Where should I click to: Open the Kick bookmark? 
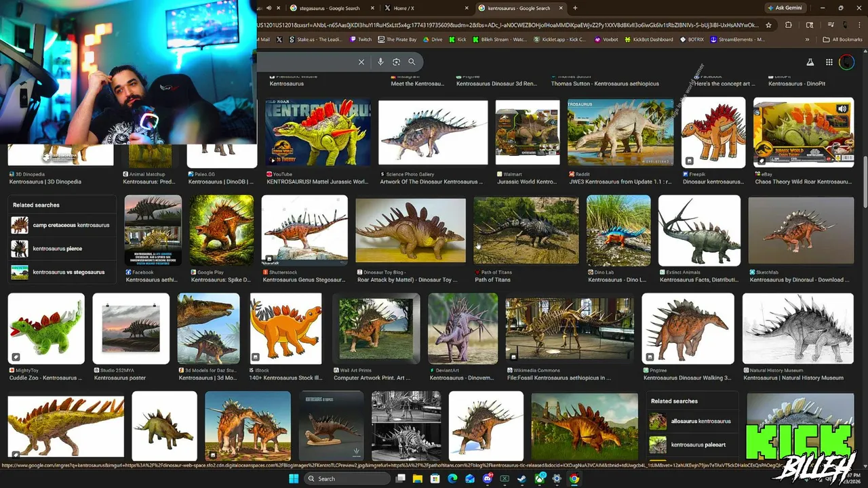pos(458,39)
